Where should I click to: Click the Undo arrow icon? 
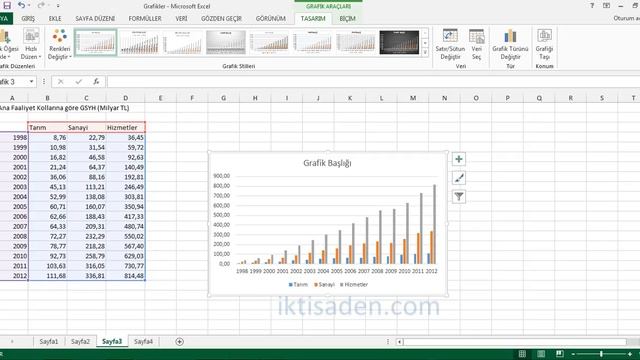pyautogui.click(x=21, y=6)
